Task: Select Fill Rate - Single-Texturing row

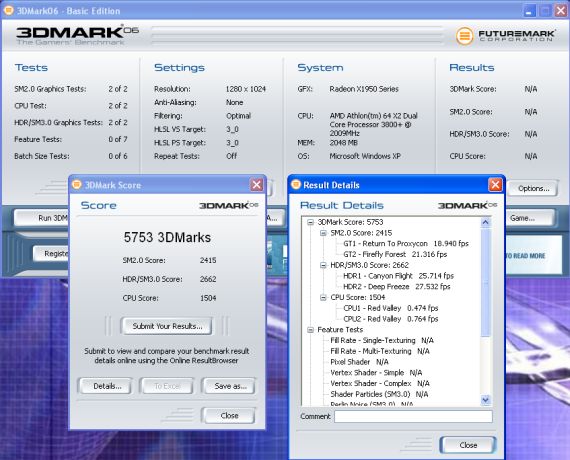Action: [x=382, y=341]
